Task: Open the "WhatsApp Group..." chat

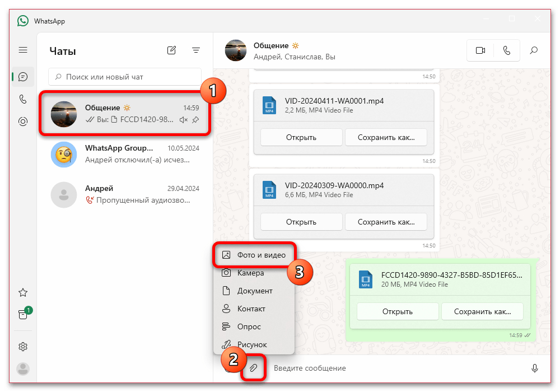Action: 125,154
